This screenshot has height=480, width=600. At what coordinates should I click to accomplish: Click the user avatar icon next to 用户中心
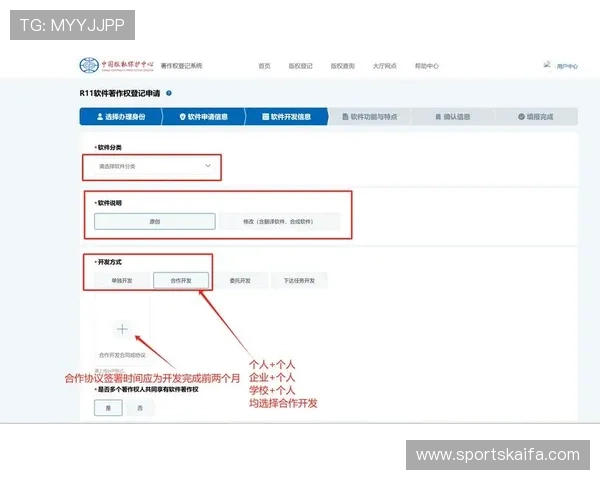click(x=547, y=65)
